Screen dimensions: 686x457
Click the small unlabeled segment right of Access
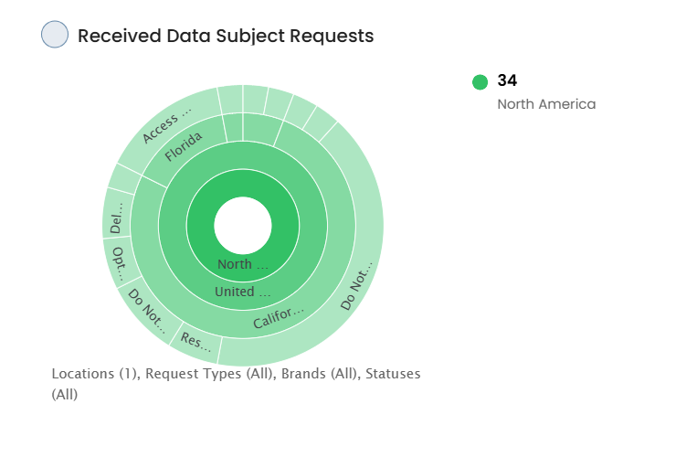tap(231, 99)
